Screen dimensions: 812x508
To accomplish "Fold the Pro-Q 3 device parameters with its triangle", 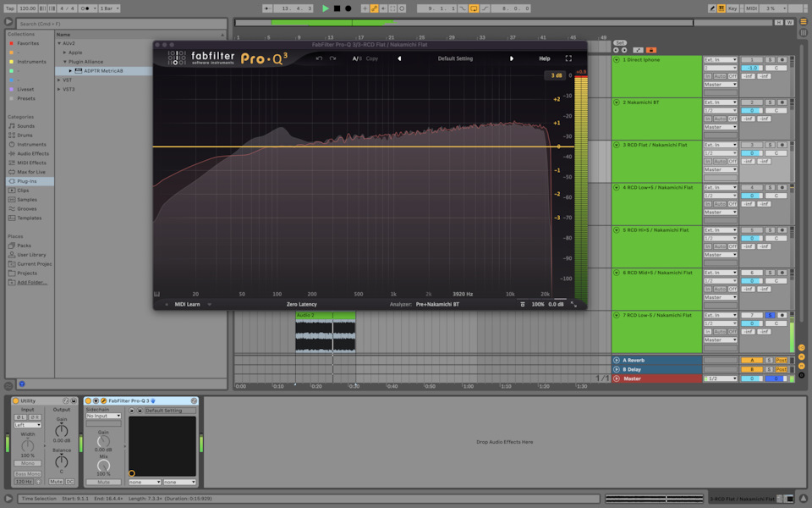I will click(x=96, y=400).
